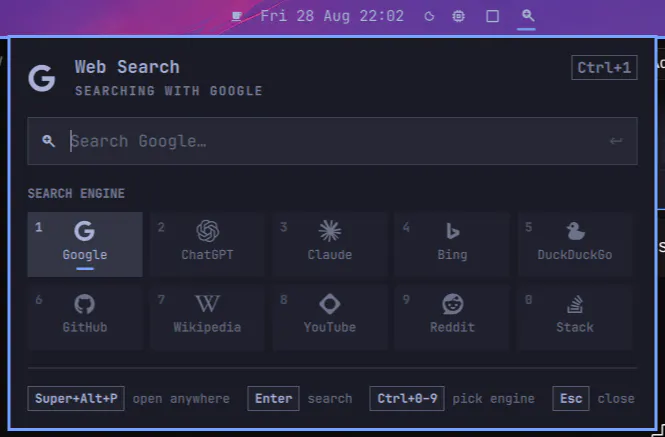Click the 'pick engine' hint text

(x=493, y=399)
